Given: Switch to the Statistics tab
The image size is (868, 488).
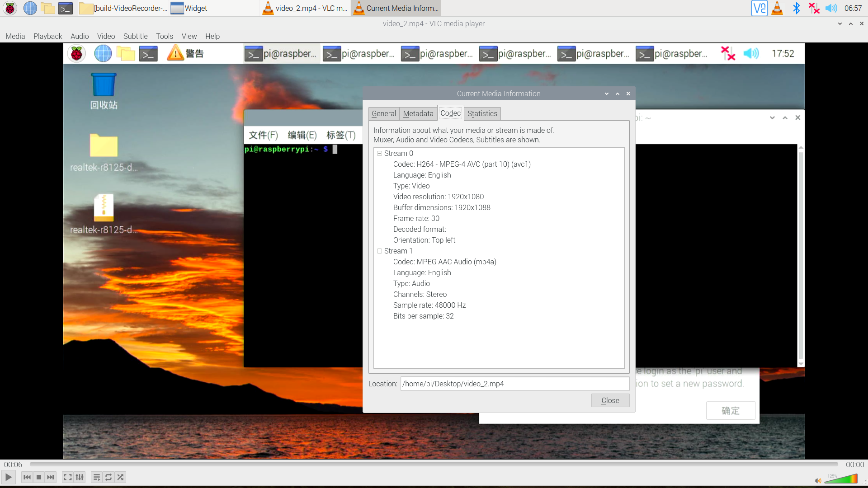Looking at the screenshot, I should (482, 113).
